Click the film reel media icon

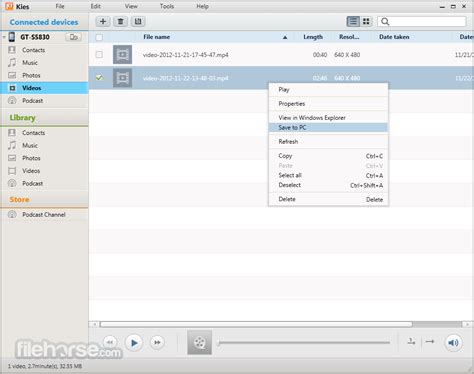click(199, 342)
